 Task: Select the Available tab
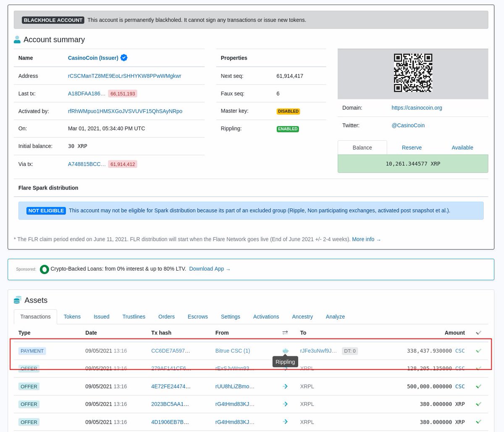point(462,148)
